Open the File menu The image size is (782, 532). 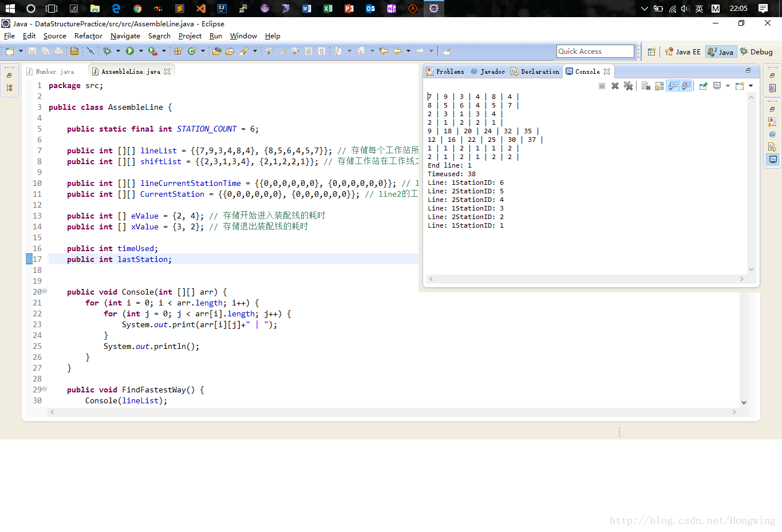[x=9, y=35]
